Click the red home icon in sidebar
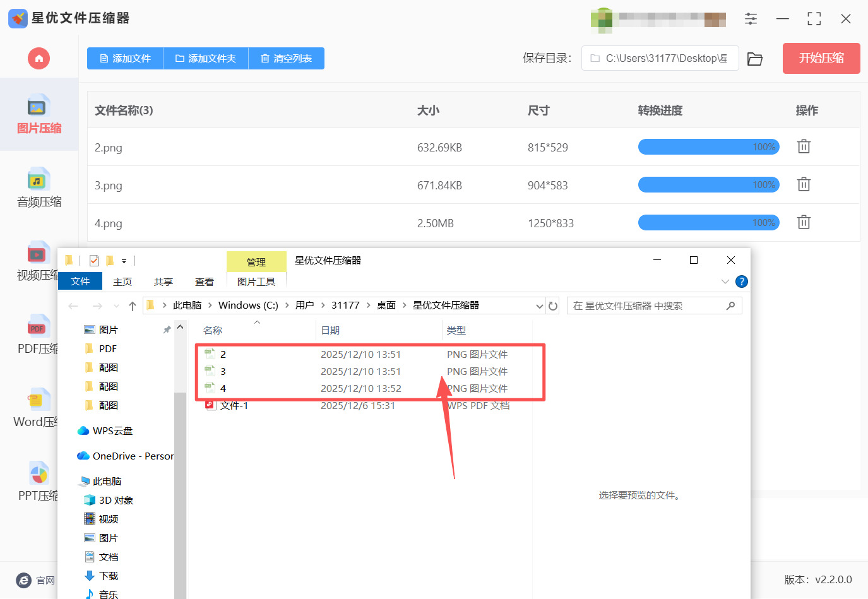 39,59
